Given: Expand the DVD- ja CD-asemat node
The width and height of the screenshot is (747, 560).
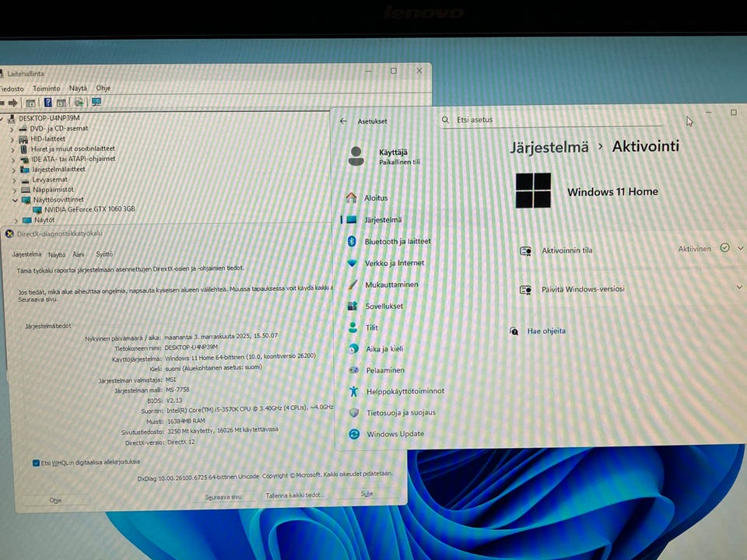Looking at the screenshot, I should 12,128.
